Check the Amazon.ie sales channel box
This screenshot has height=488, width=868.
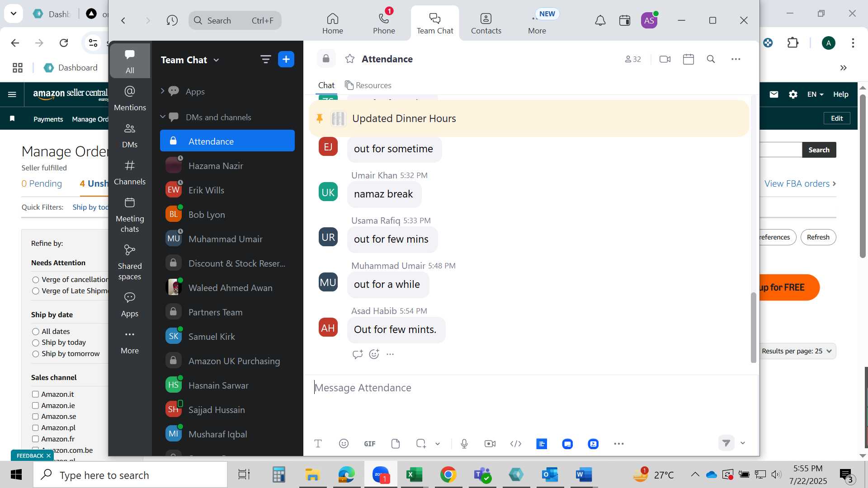click(x=35, y=406)
